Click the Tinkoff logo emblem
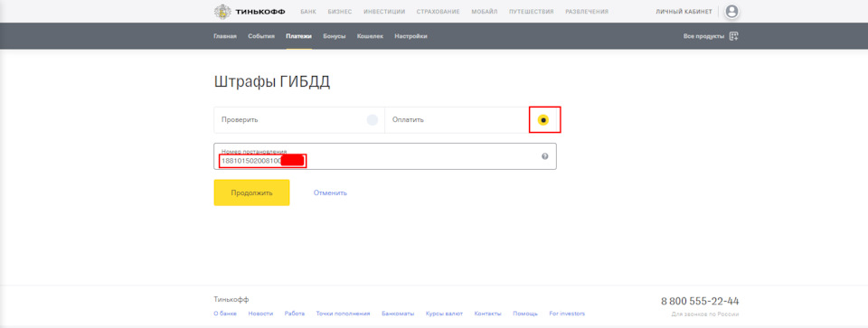 point(222,11)
